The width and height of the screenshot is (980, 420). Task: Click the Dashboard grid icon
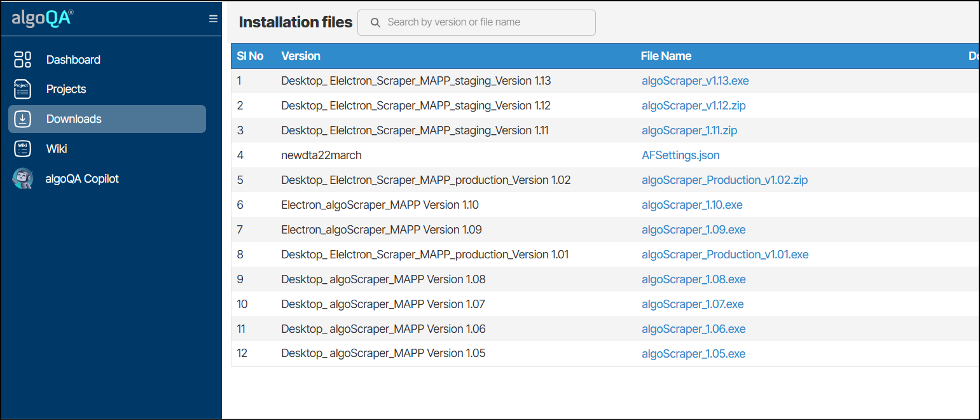[x=22, y=60]
